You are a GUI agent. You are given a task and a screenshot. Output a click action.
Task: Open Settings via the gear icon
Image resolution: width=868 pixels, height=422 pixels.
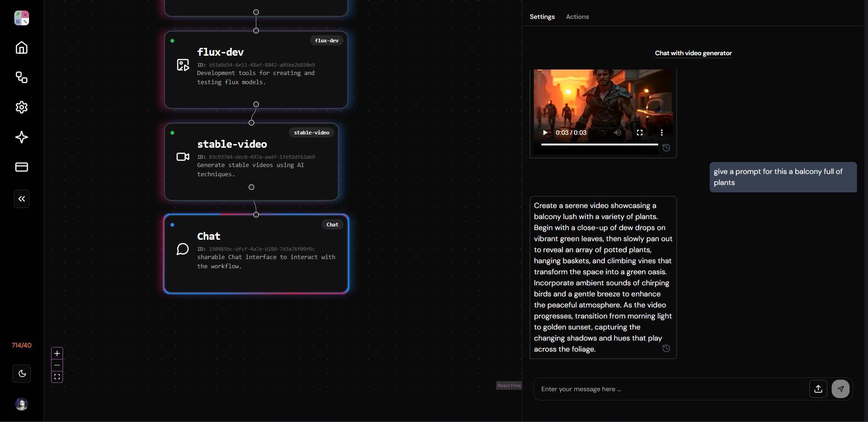point(22,107)
